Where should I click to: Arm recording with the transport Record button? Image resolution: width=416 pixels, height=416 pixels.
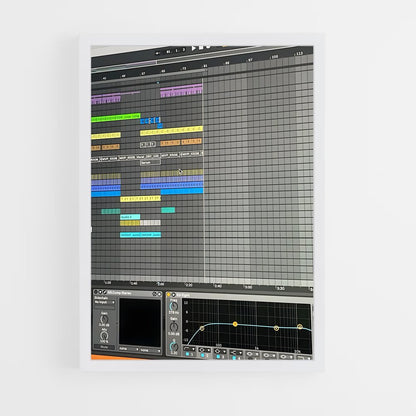pyautogui.click(x=208, y=47)
